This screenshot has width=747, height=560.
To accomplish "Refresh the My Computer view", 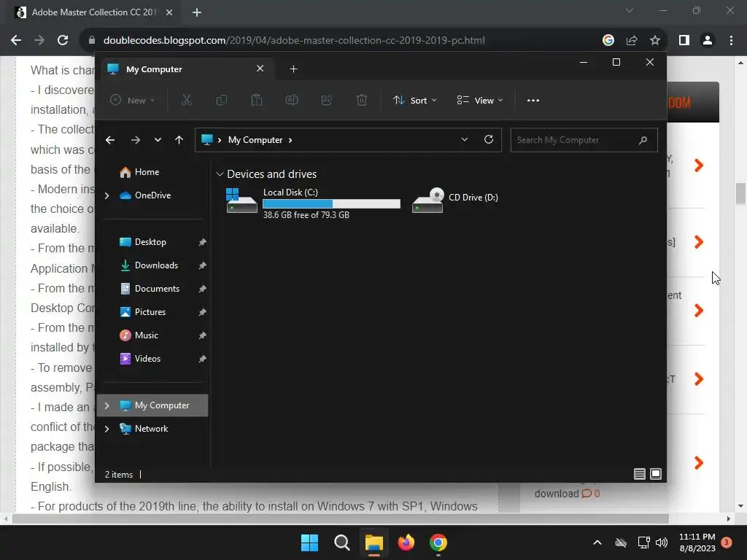I will 489,139.
